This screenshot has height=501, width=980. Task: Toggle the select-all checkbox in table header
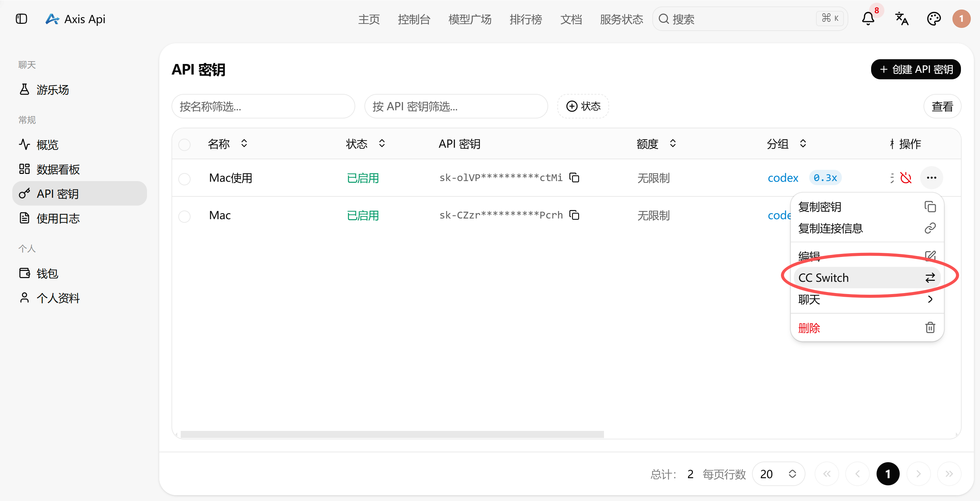[184, 145]
